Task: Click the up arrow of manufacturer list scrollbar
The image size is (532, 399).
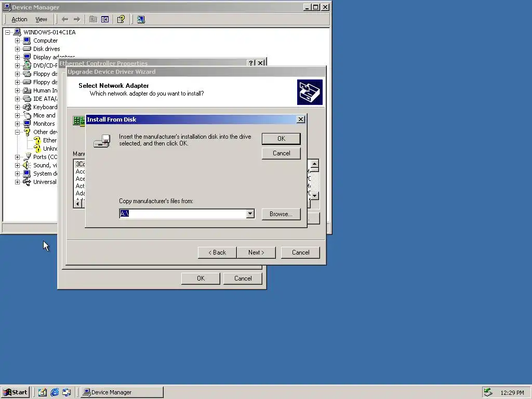Action: click(x=314, y=165)
